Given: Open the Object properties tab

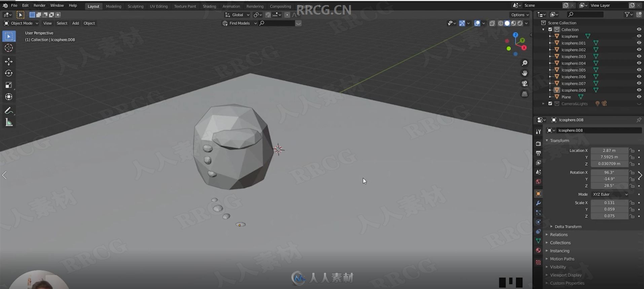Looking at the screenshot, I should [538, 194].
